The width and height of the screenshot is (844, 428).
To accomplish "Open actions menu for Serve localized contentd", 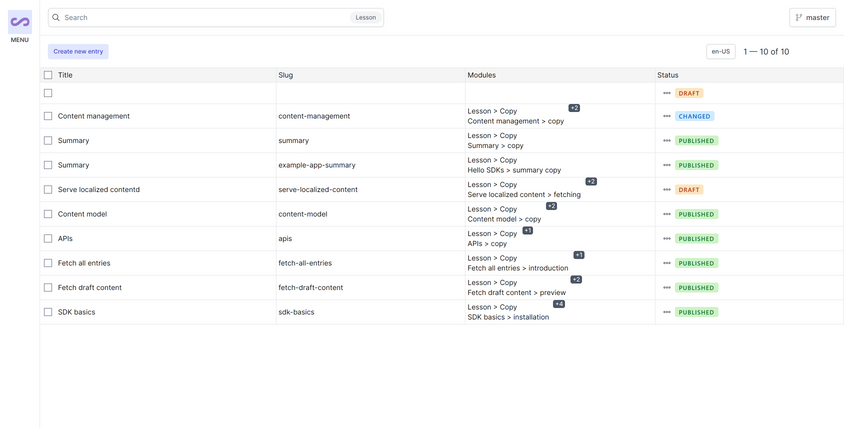I will point(667,190).
